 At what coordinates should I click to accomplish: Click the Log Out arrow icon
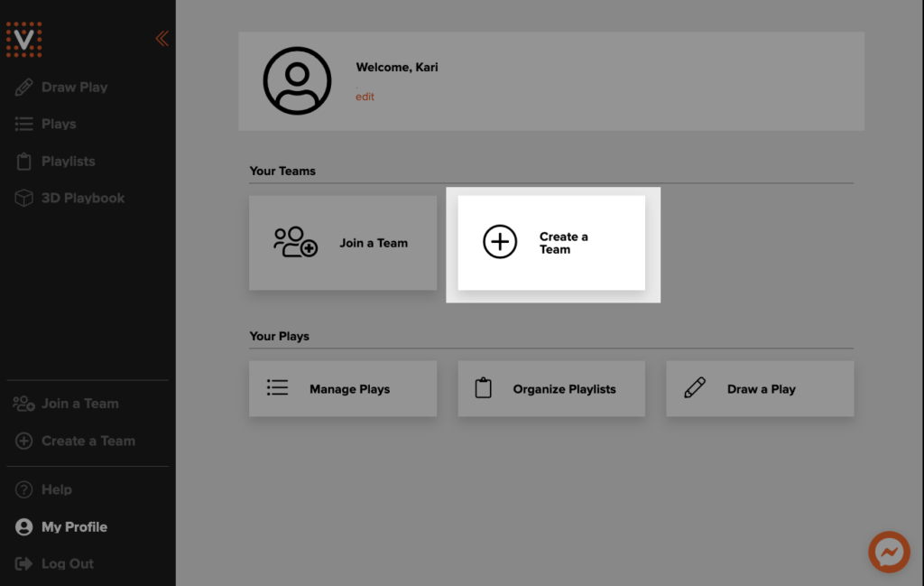23,564
